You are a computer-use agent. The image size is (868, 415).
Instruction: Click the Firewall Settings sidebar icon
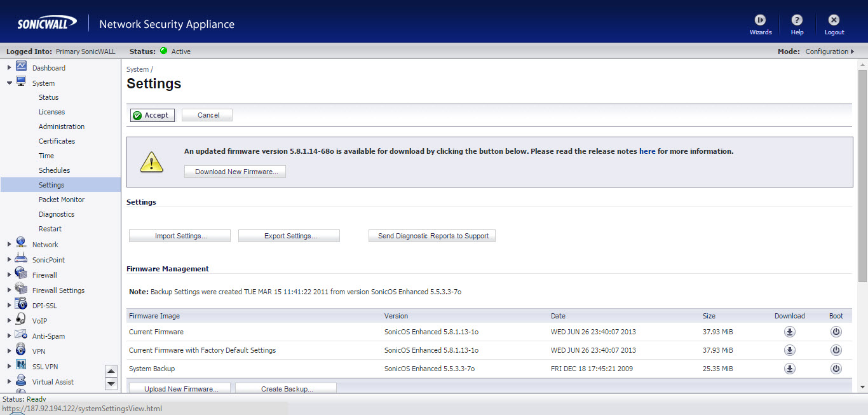point(21,290)
